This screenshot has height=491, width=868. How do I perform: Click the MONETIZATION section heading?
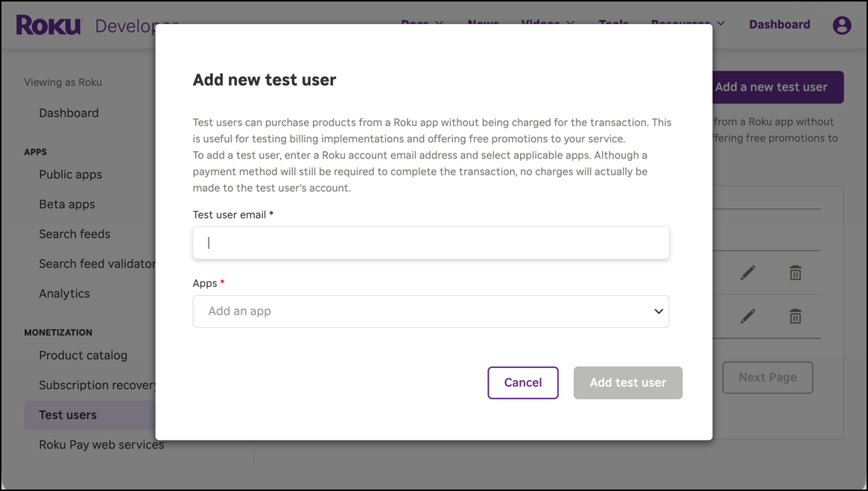pos(58,333)
